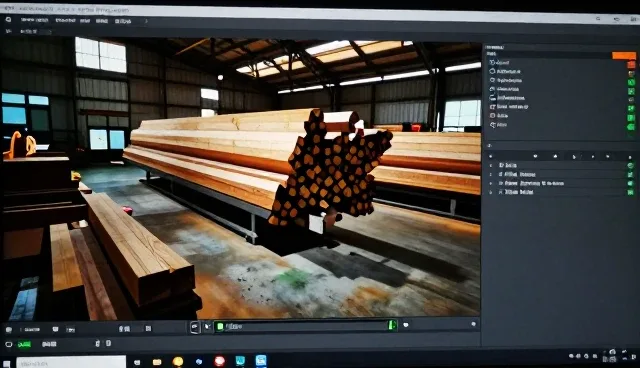This screenshot has width=640, height=368.
Task: Click the green-marked field under the viewport
Action: [305, 326]
